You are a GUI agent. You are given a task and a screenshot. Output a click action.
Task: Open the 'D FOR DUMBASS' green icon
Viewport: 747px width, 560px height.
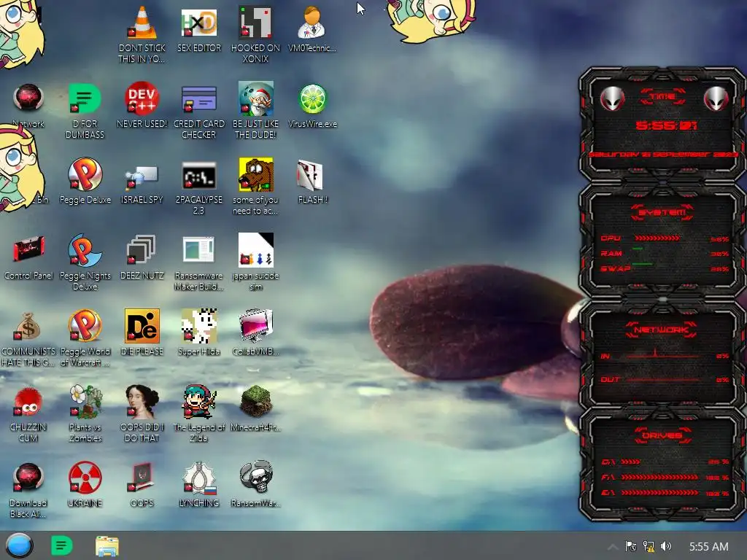pos(85,99)
